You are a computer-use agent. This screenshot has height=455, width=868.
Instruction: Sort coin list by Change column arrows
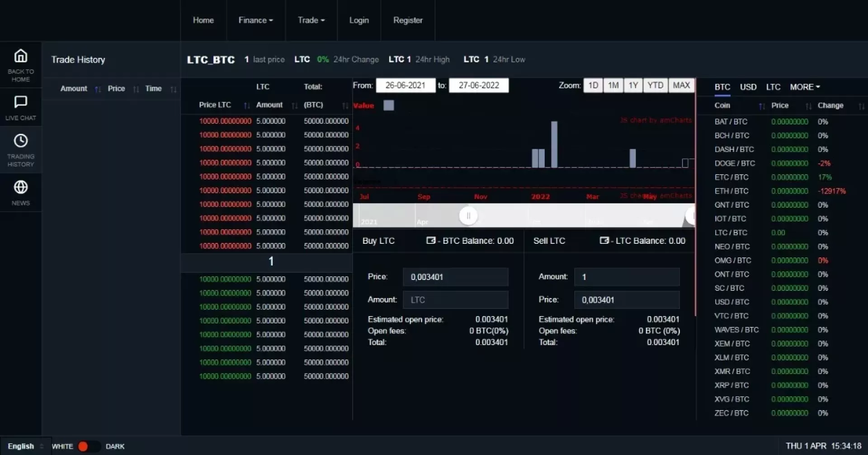[x=861, y=106]
